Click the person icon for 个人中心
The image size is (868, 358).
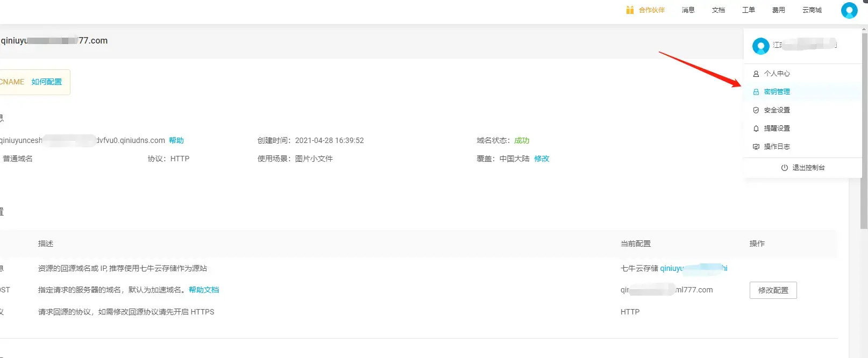[756, 74]
